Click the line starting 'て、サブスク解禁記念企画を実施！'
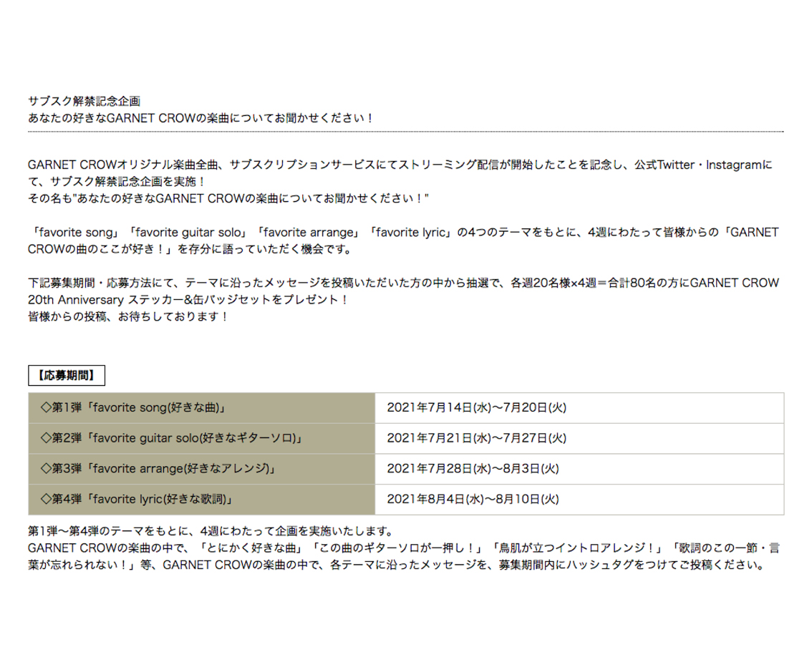Image resolution: width=812 pixels, height=670 pixels. coord(117,182)
